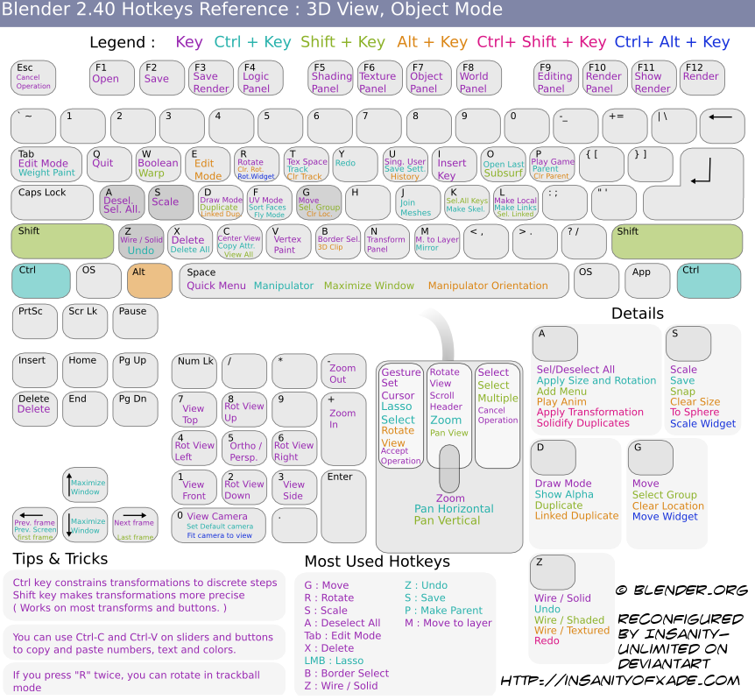The height and width of the screenshot is (700, 755).
Task: Click the F9 Editing Panel key
Action: coord(555,78)
